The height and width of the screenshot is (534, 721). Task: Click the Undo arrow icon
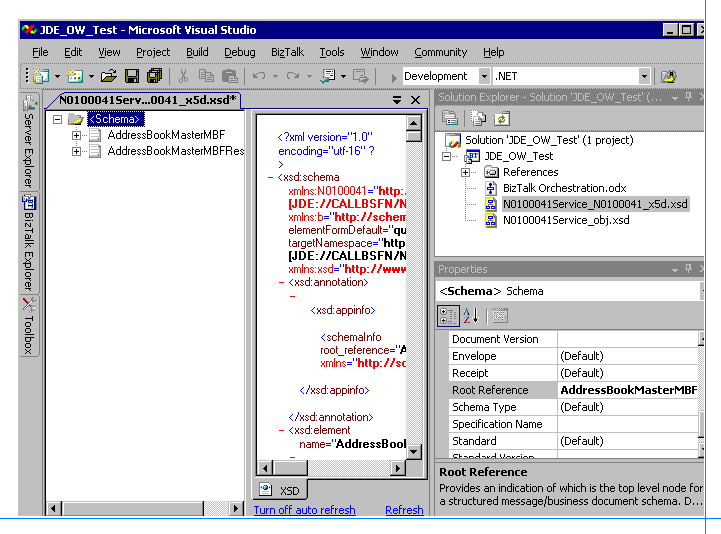coord(259,76)
